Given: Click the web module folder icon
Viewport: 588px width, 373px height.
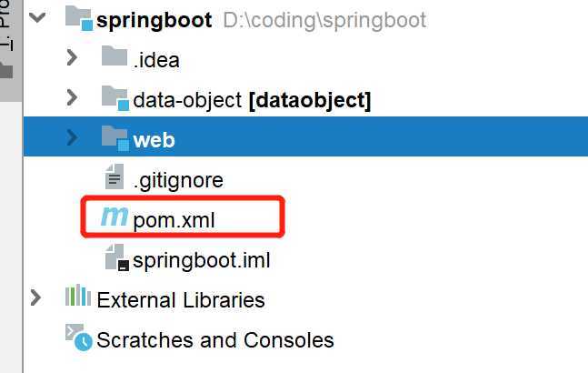Looking at the screenshot, I should tap(115, 138).
